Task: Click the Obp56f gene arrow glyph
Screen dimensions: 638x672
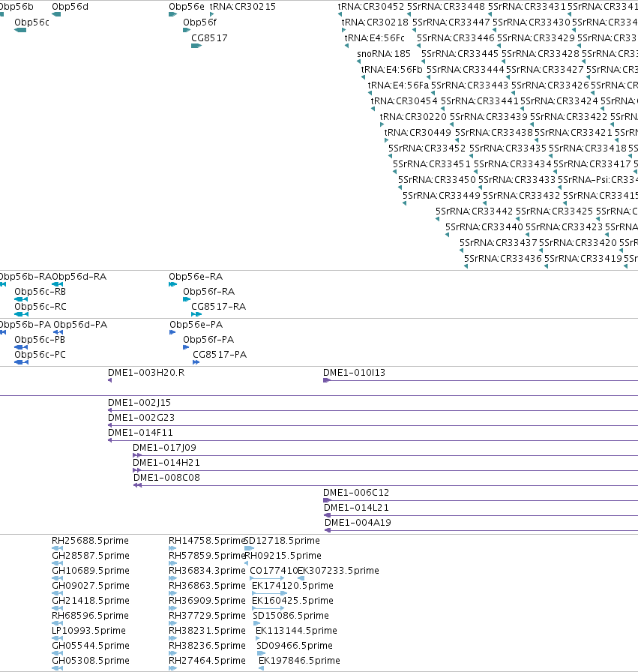Action: coord(187,30)
